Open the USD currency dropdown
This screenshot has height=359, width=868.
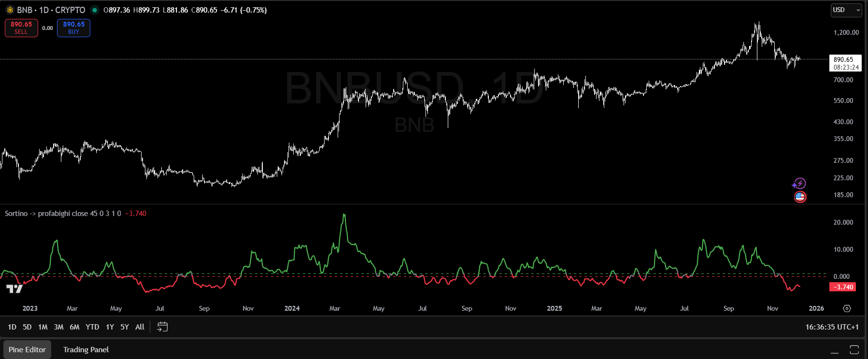click(x=846, y=10)
